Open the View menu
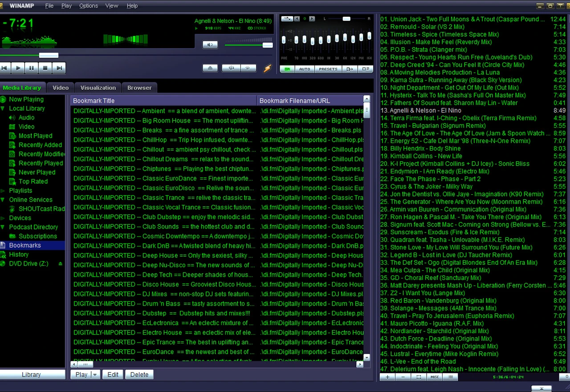Screen dimensions: 570x392 (x=112, y=6)
